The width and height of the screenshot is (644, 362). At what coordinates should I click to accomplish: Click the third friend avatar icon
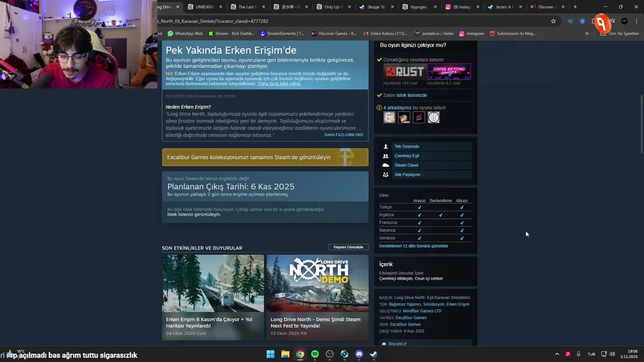point(419,117)
